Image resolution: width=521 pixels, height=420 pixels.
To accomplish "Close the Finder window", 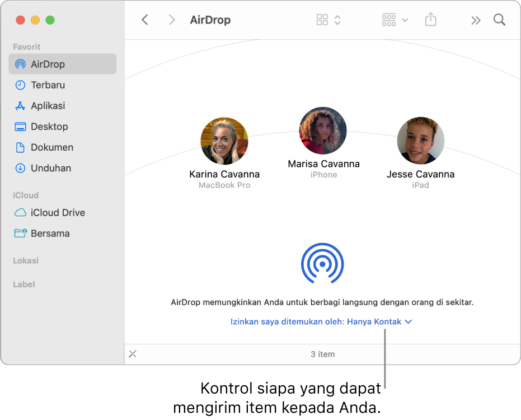I will 20,20.
